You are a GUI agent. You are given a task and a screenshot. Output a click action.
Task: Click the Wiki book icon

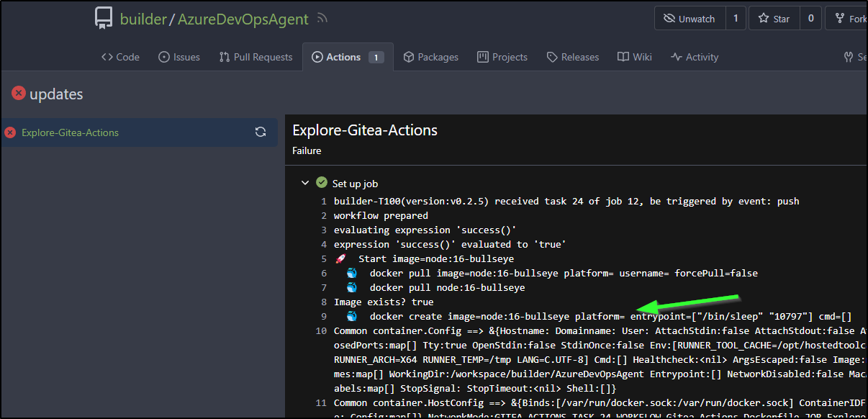pyautogui.click(x=623, y=57)
